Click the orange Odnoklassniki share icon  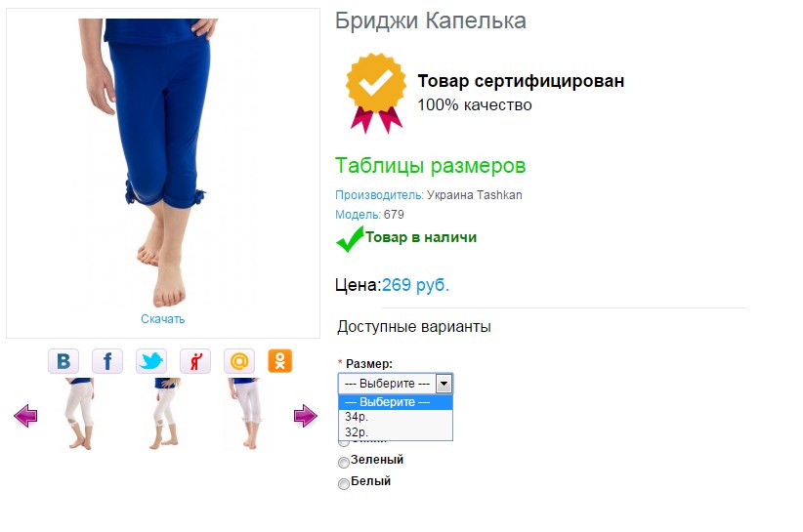[280, 361]
